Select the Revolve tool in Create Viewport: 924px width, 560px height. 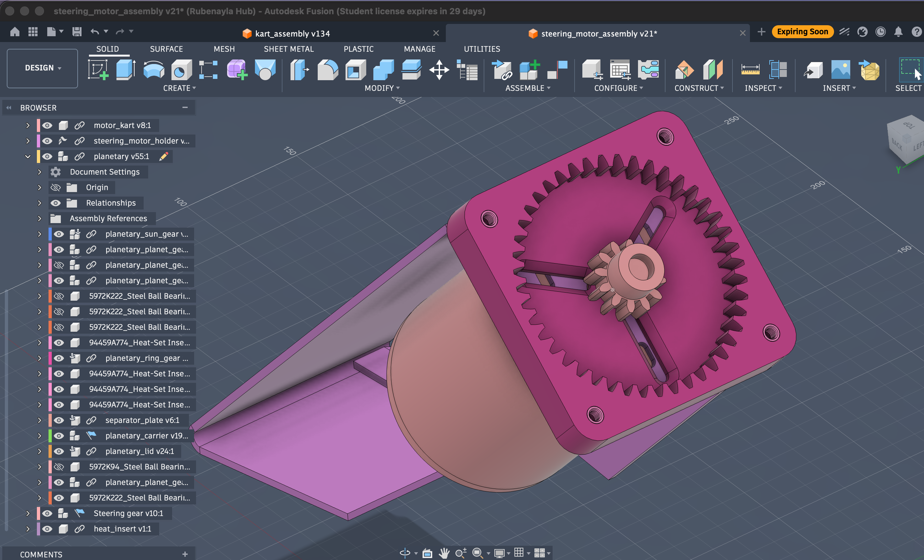click(154, 70)
